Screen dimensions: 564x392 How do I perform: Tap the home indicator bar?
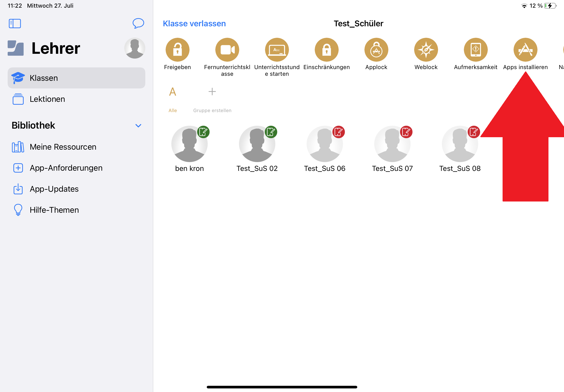[282, 387]
